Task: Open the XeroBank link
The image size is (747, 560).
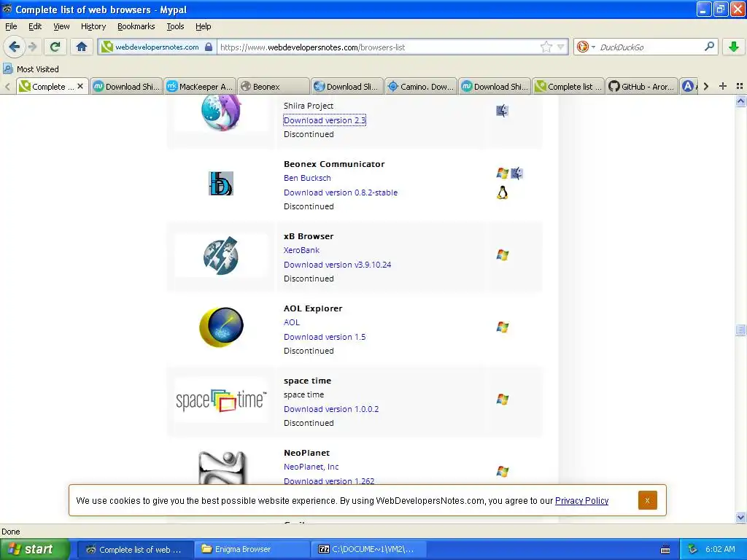Action: [301, 250]
